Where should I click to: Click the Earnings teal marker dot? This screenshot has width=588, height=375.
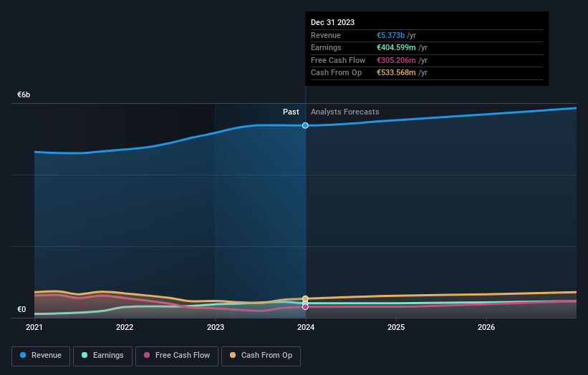tap(305, 303)
